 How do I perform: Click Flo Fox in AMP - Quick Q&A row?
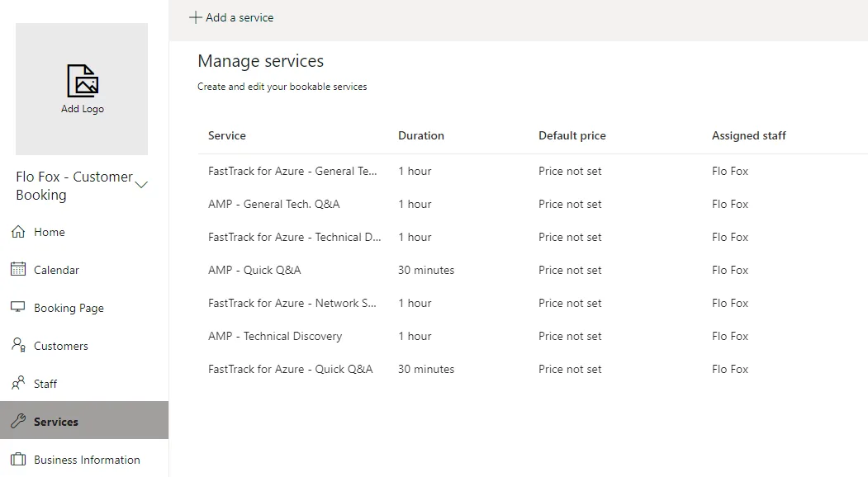730,270
